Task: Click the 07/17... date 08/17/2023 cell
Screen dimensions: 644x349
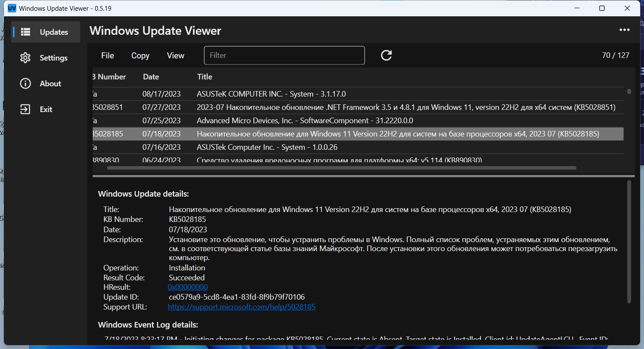Action: coord(161,94)
